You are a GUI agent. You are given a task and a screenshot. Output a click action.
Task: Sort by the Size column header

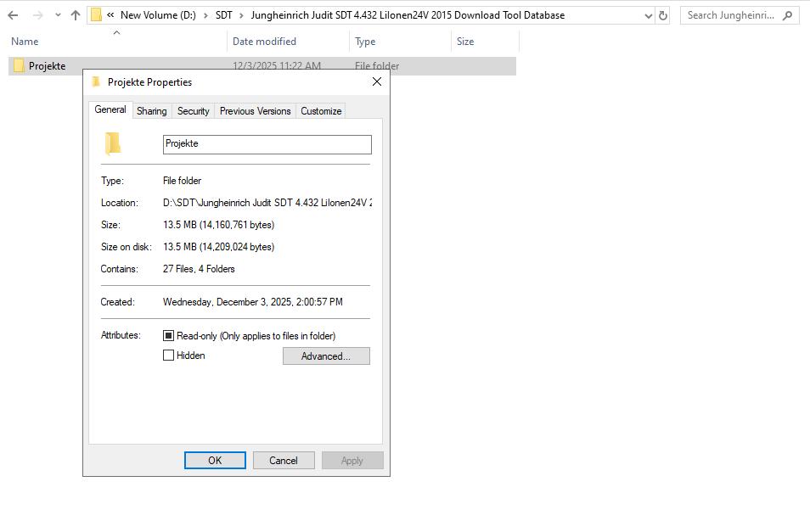click(x=465, y=42)
